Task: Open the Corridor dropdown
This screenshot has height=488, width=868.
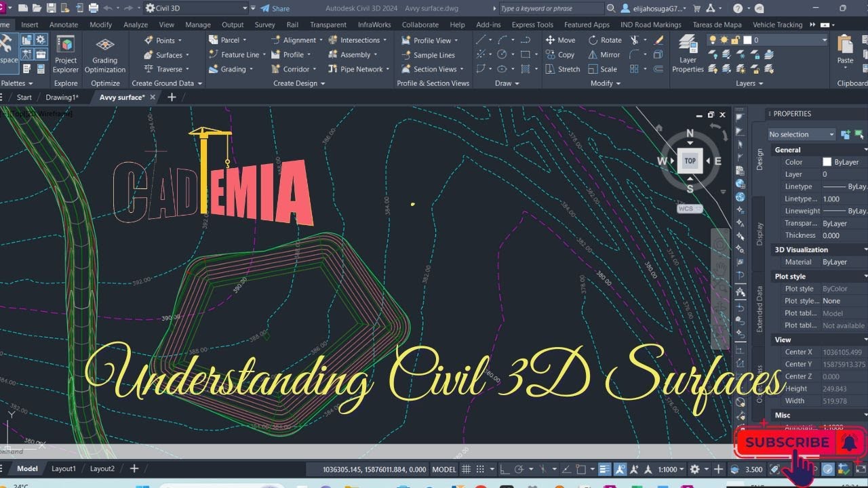Action: point(295,69)
